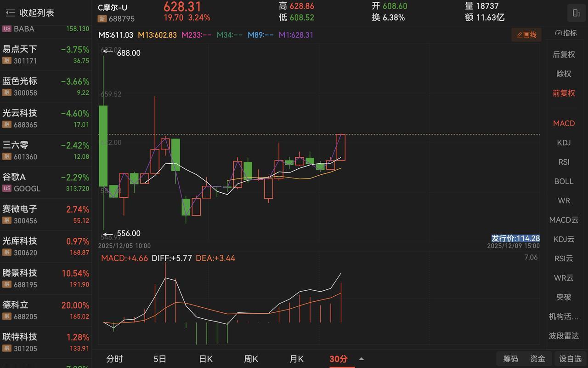588x368 pixels.
Task: Open 光库科技 in watchlist
Action: click(x=46, y=247)
